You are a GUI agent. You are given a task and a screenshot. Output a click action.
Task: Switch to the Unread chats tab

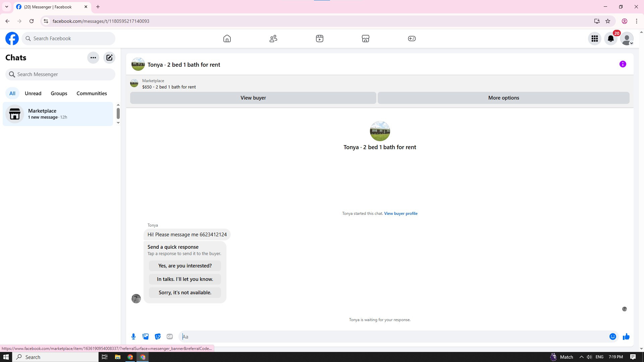[x=33, y=94]
